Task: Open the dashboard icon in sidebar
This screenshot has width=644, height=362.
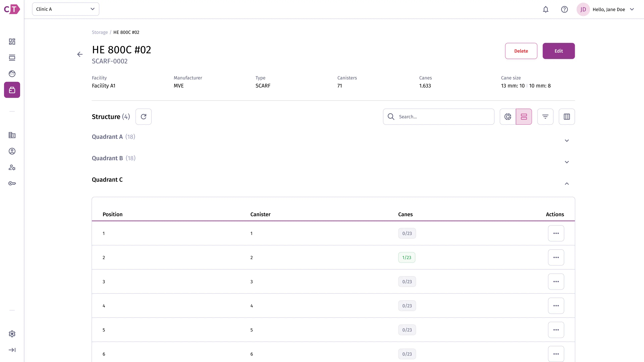Action: (x=12, y=41)
